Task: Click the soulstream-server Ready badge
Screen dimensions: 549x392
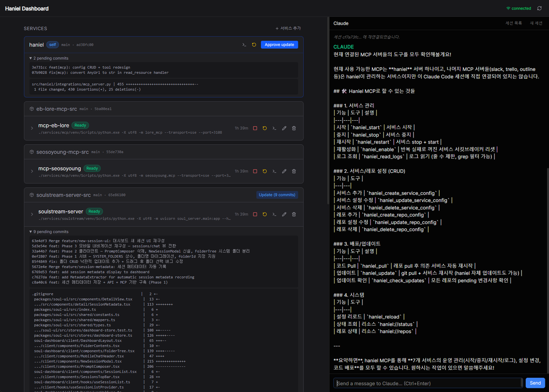Action: pyautogui.click(x=94, y=211)
